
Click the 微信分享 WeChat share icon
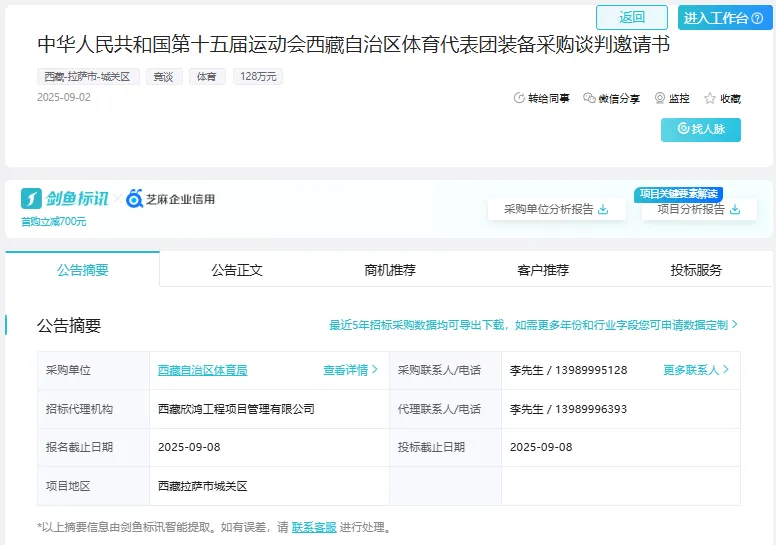(589, 98)
